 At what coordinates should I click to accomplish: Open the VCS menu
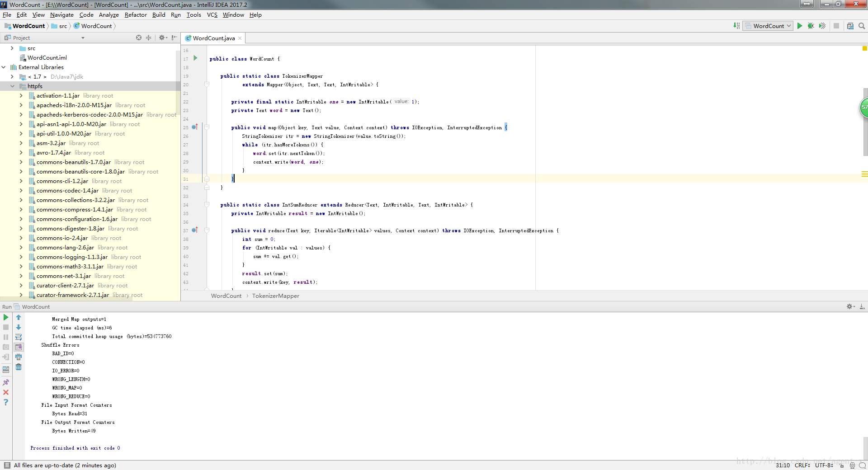click(212, 14)
